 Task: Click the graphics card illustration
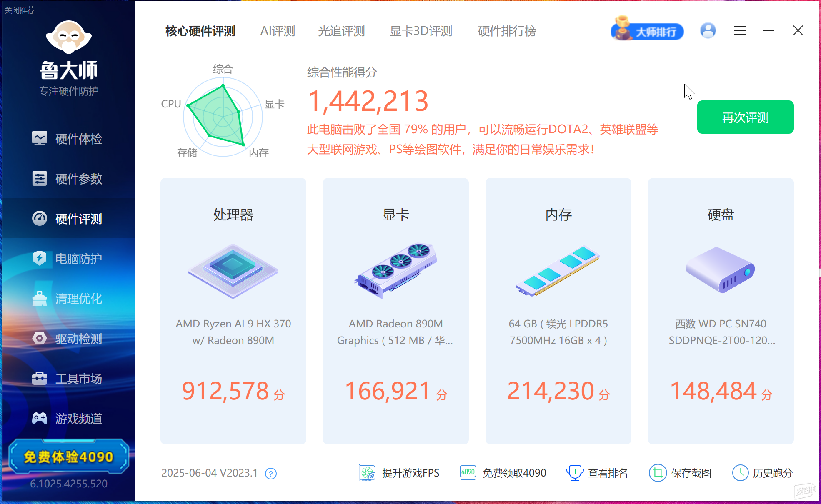395,271
